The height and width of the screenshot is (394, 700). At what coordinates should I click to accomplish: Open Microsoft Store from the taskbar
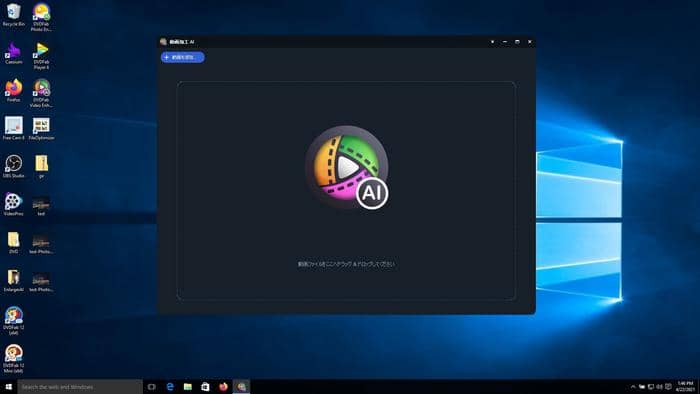[x=205, y=386]
